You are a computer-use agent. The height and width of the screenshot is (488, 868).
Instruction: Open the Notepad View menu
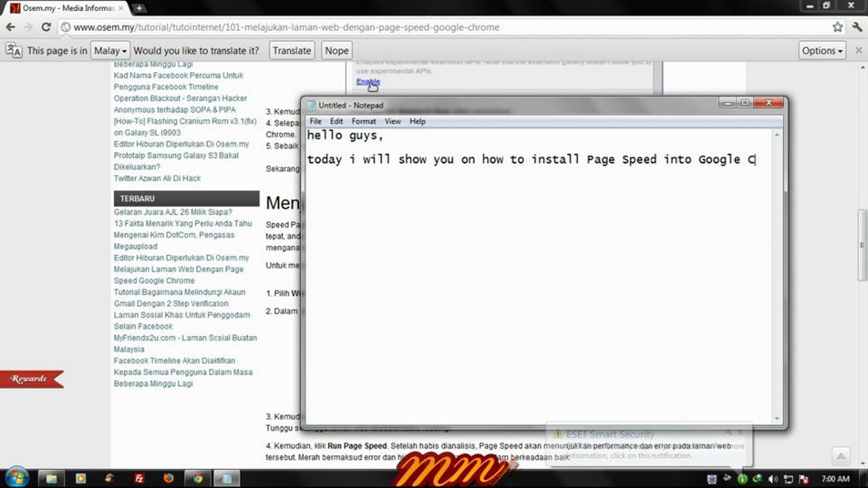point(392,121)
